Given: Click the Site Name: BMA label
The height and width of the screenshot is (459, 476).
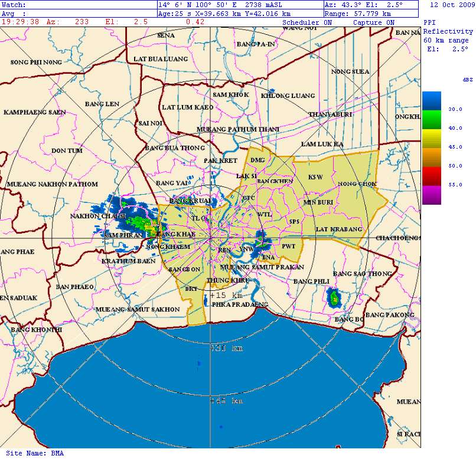Looking at the screenshot, I should (34, 453).
